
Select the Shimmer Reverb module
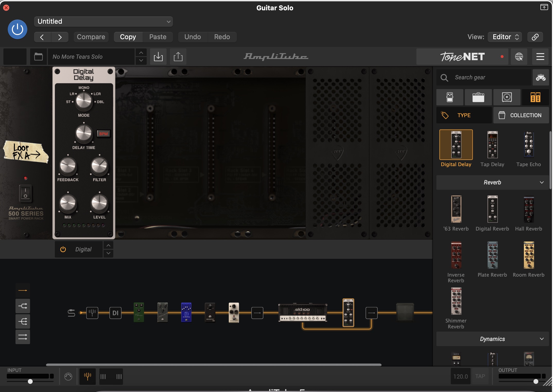(x=456, y=301)
